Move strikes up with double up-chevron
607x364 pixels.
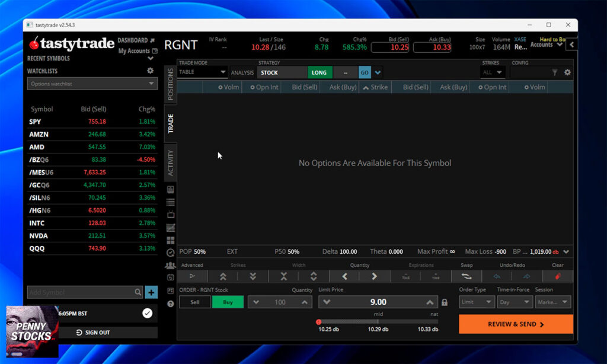(x=223, y=276)
